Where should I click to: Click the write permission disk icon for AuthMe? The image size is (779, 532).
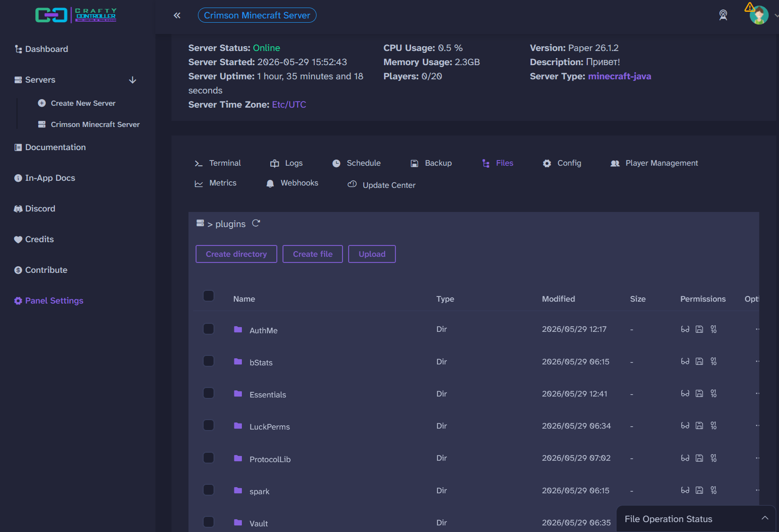[x=700, y=329]
